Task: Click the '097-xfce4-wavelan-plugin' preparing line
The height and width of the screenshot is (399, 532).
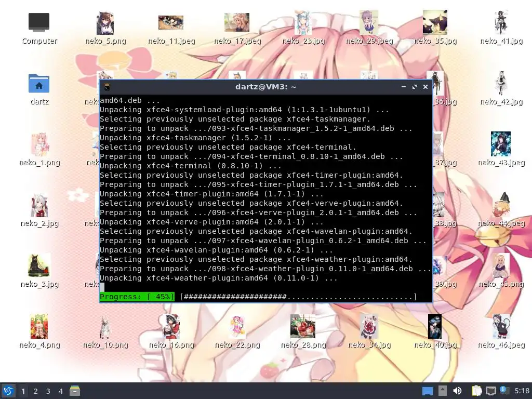Action: coord(263,241)
